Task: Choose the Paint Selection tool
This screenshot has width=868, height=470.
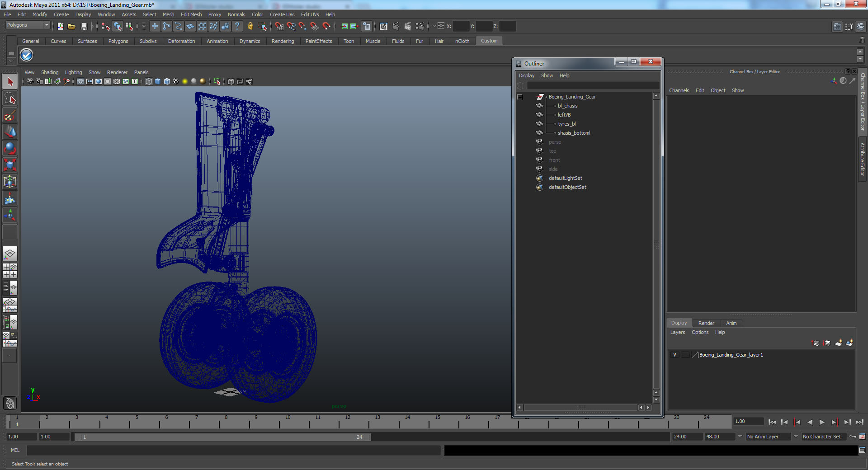Action: click(10, 115)
